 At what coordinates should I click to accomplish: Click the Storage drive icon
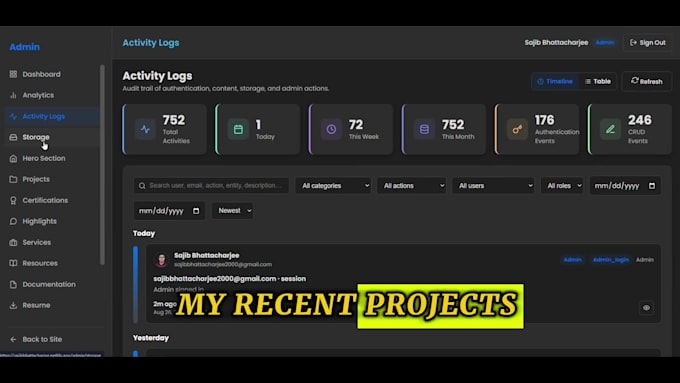(x=13, y=137)
